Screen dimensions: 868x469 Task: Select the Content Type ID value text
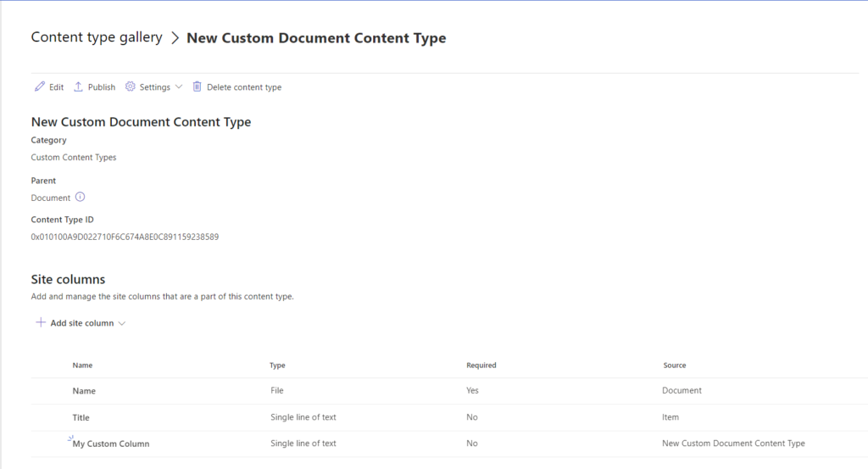tap(125, 237)
